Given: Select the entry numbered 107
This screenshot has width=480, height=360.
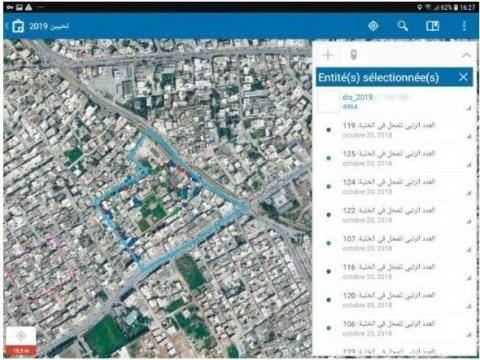Looking at the screenshot, I should click(395, 243).
